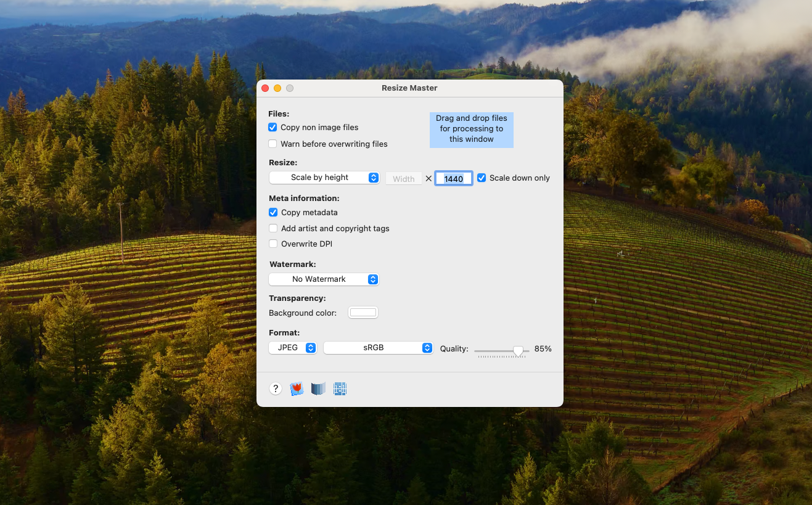This screenshot has width=812, height=505.
Task: Expand the No Watermark dropdown
Action: pos(324,279)
